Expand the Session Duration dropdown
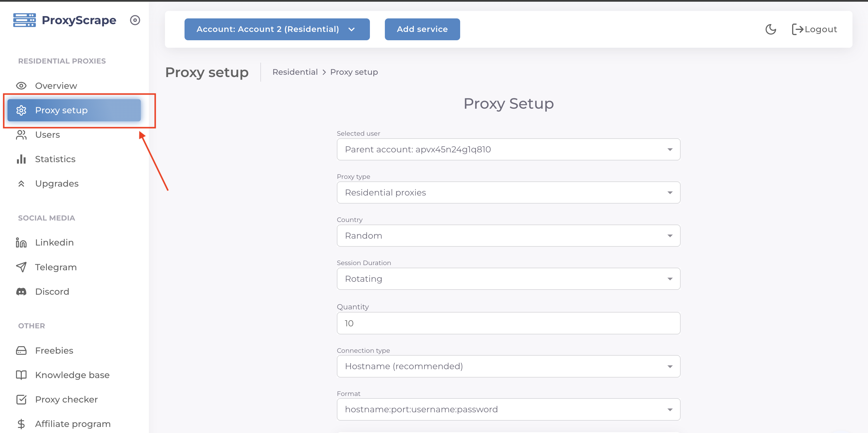Image resolution: width=868 pixels, height=433 pixels. coord(508,279)
